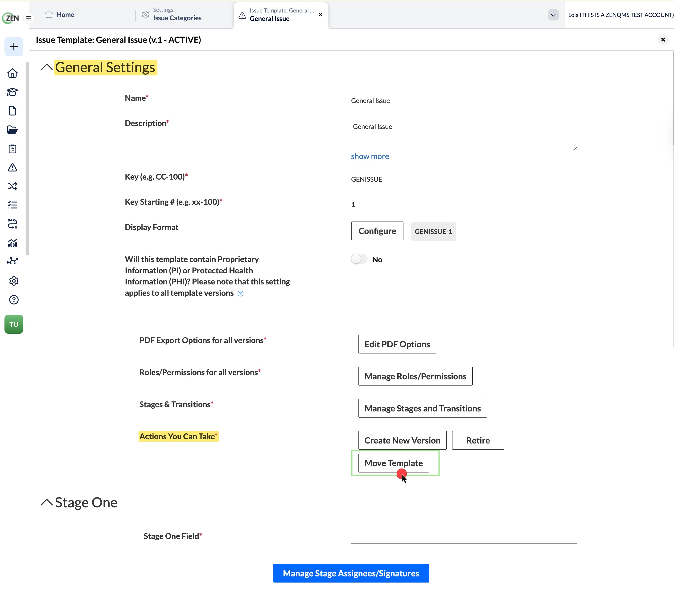Click the PI/PHI info tooltip icon
674x616 pixels.
pos(240,293)
